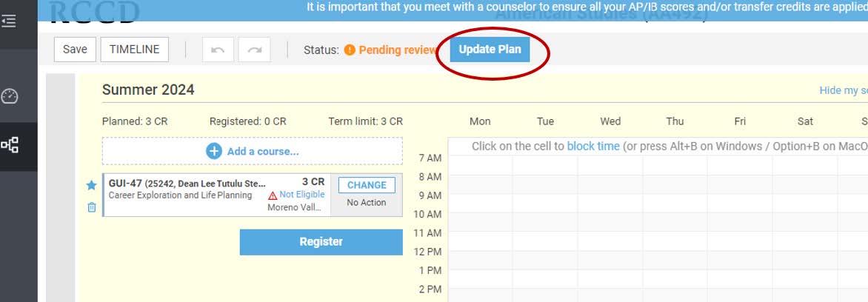Open the dashboard gauge icon

click(10, 96)
